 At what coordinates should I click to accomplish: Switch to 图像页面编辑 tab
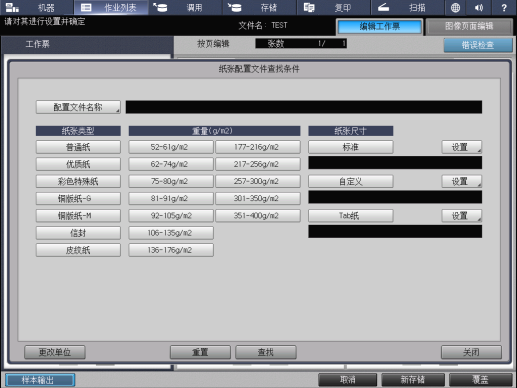(469, 26)
